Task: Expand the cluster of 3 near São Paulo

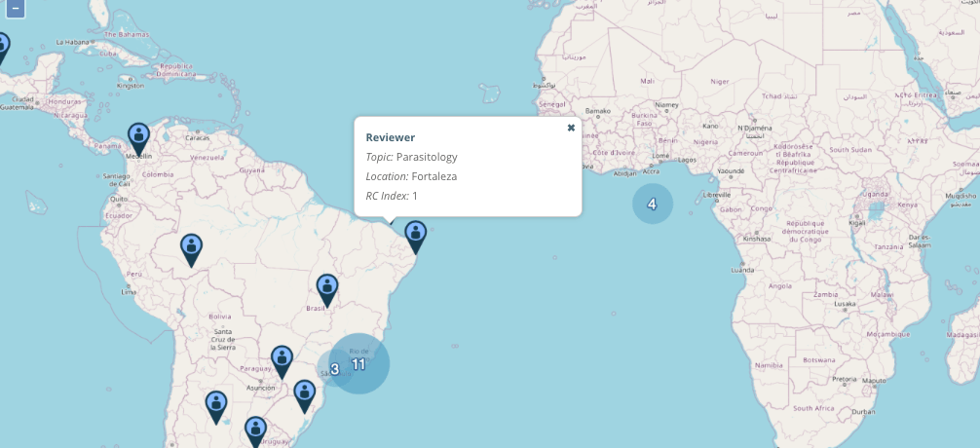Action: point(334,369)
